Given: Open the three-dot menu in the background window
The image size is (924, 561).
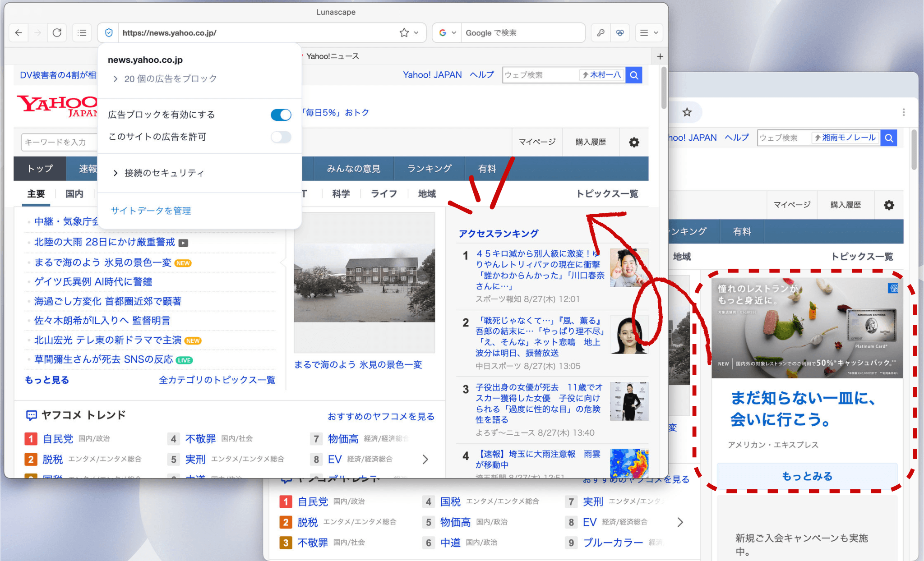Looking at the screenshot, I should point(904,112).
